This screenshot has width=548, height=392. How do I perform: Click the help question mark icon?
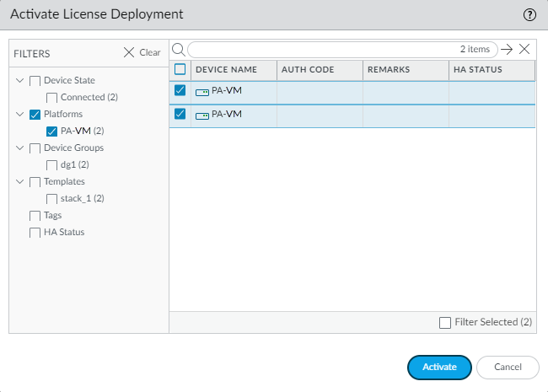[529, 14]
